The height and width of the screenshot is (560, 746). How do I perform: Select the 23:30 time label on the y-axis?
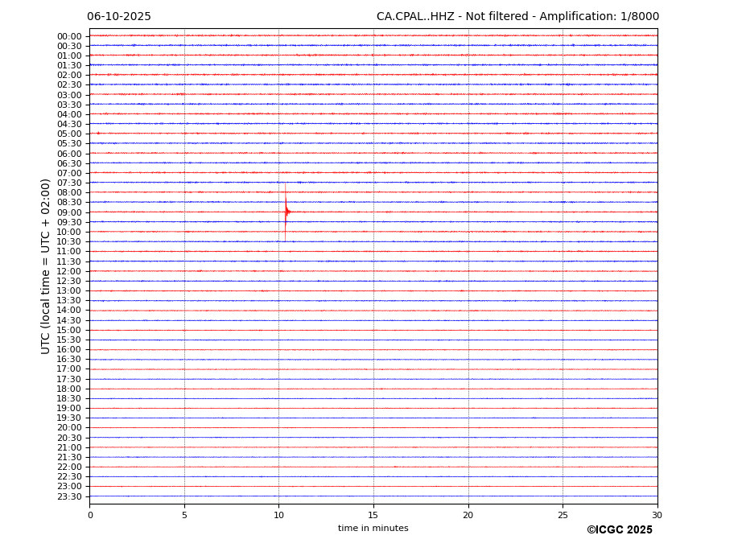[x=69, y=496]
